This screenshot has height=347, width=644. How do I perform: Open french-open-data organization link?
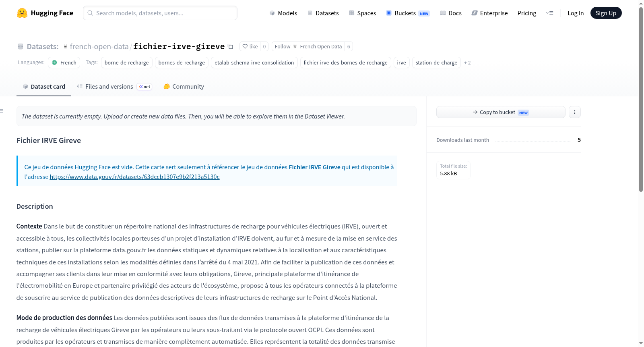click(x=99, y=47)
